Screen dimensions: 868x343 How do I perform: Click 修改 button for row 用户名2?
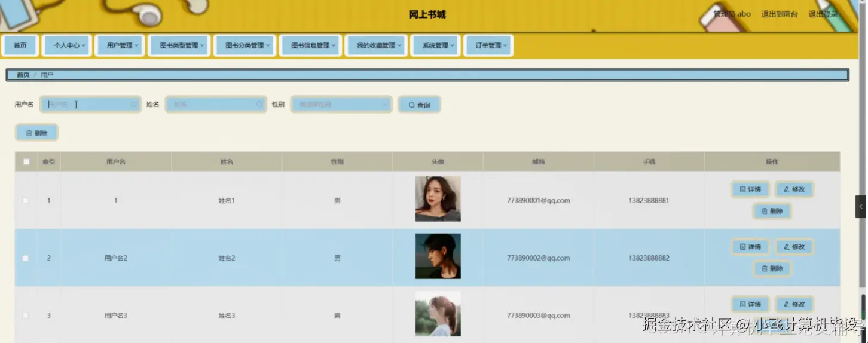click(x=794, y=247)
